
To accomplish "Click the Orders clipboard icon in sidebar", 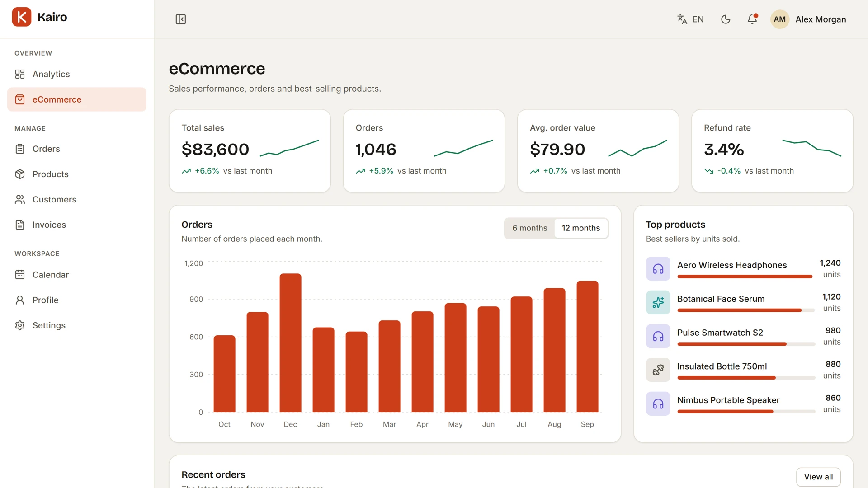I will (x=20, y=149).
